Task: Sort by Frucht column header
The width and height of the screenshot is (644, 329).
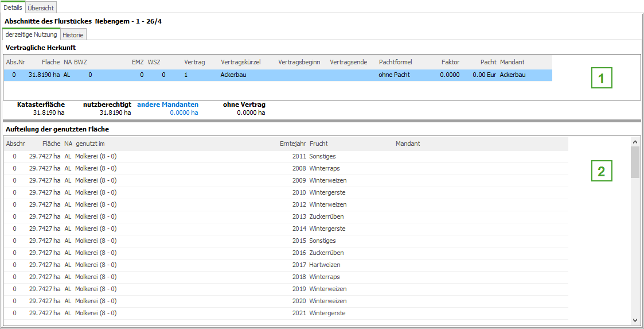Action: pyautogui.click(x=318, y=144)
